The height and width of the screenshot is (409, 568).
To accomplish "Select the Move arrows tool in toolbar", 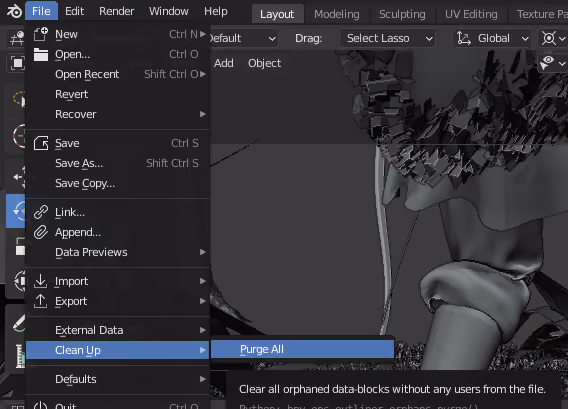I will (x=19, y=177).
